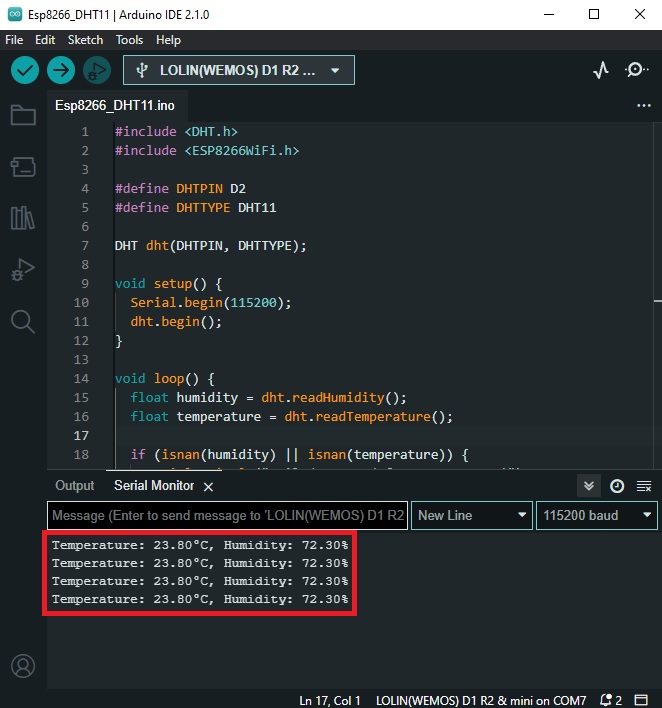The width and height of the screenshot is (662, 708).
Task: Open the editor tab three-dots menu
Action: point(643,106)
